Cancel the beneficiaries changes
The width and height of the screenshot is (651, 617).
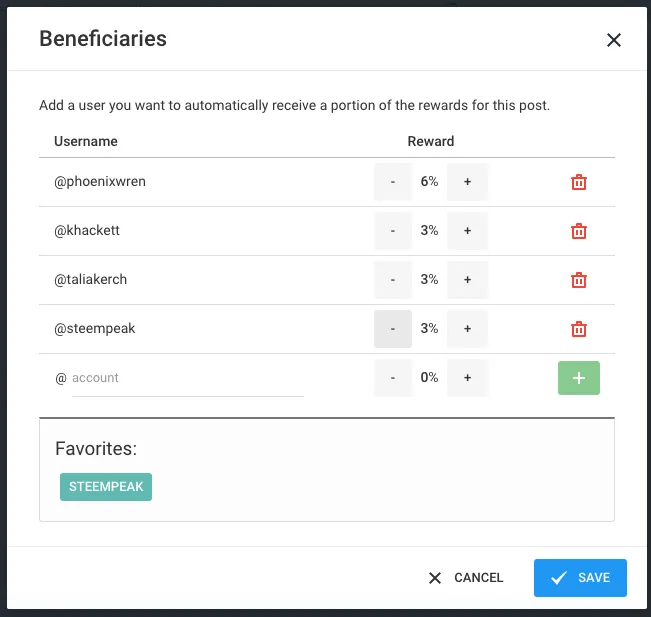click(466, 578)
